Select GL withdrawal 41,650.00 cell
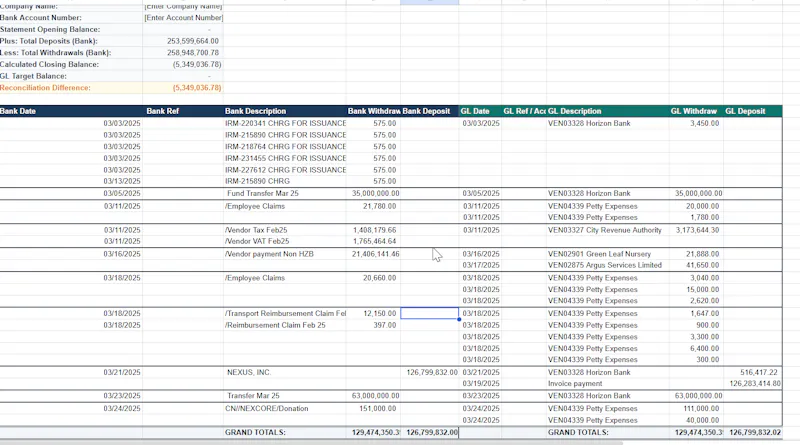 pos(696,265)
